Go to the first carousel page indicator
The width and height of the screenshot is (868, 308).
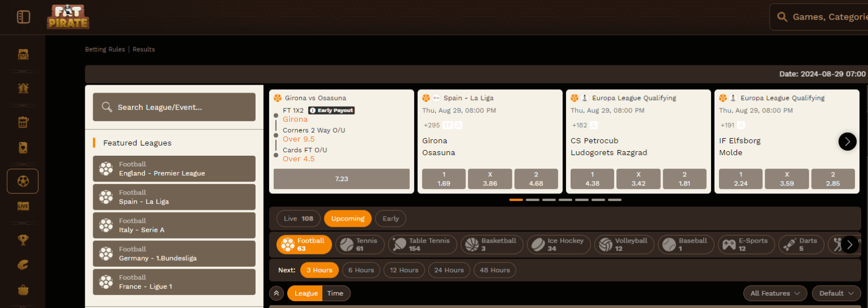(x=516, y=200)
